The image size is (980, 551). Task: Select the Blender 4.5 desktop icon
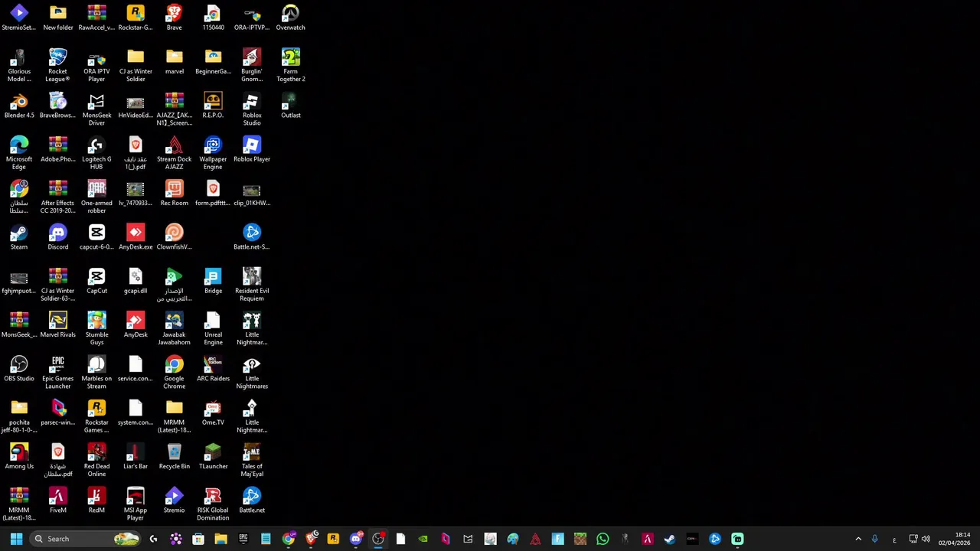(19, 106)
